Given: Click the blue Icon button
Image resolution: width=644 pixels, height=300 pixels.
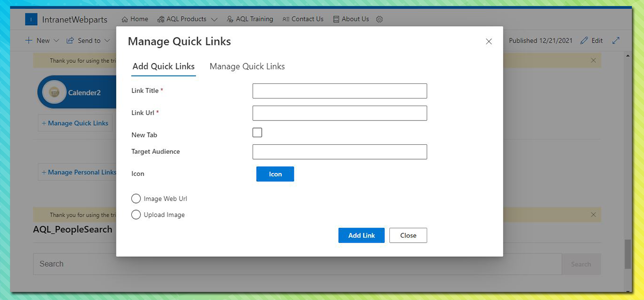Looking at the screenshot, I should coord(275,174).
